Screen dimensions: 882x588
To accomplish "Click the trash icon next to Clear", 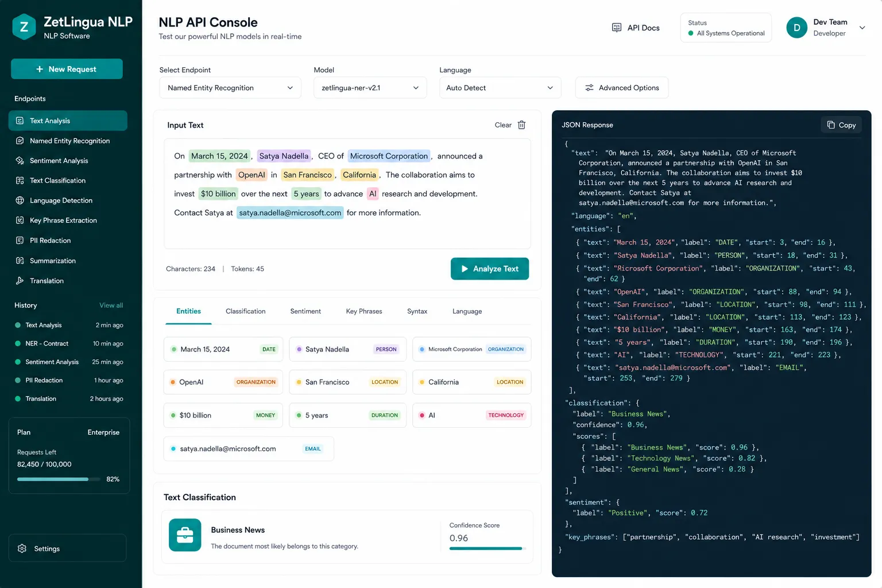I will point(522,125).
